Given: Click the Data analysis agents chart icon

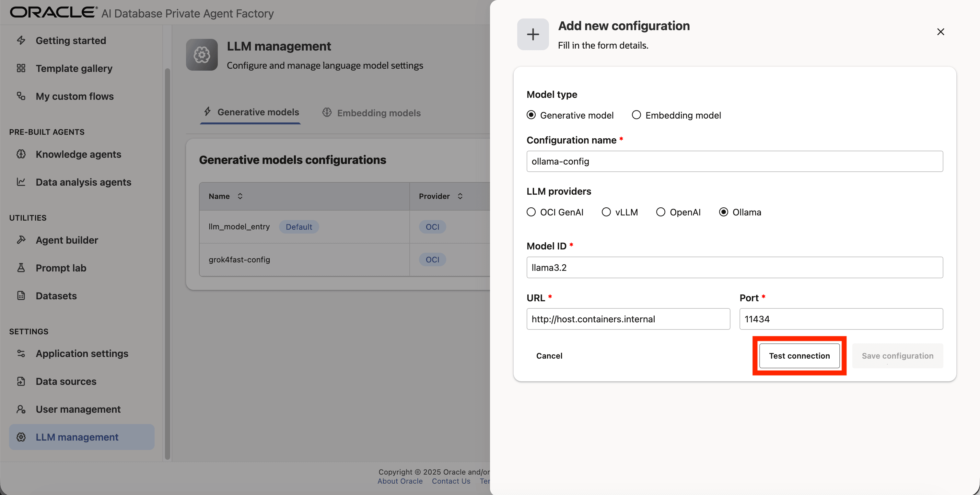Looking at the screenshot, I should (21, 182).
